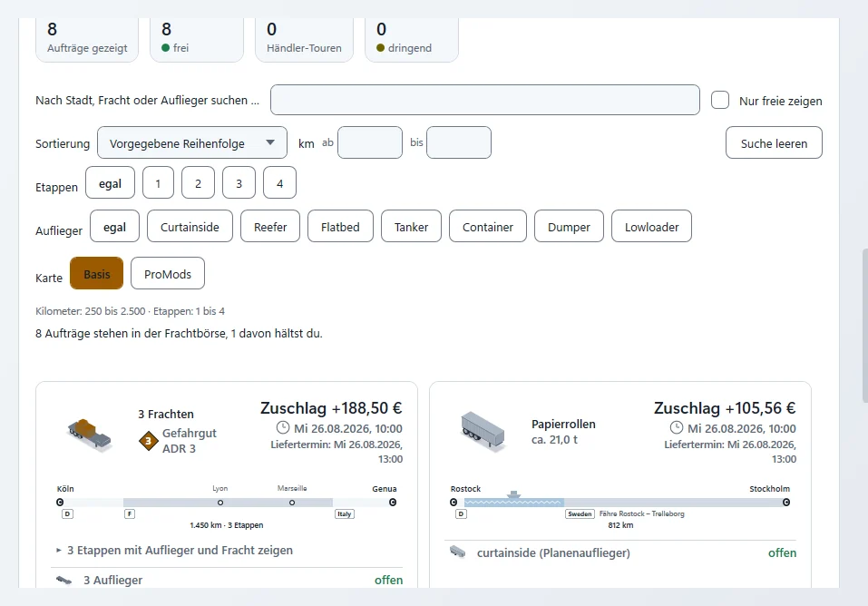Click the 'D' badge under Rostock
Screen dimensions: 868x606
pyautogui.click(x=461, y=514)
